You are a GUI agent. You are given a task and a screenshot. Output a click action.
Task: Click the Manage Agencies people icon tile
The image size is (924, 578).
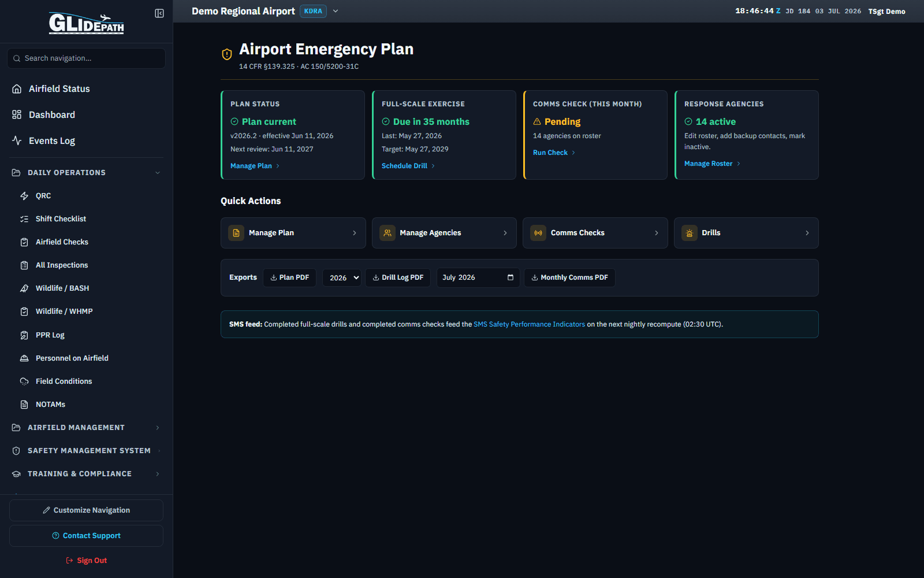tap(388, 233)
